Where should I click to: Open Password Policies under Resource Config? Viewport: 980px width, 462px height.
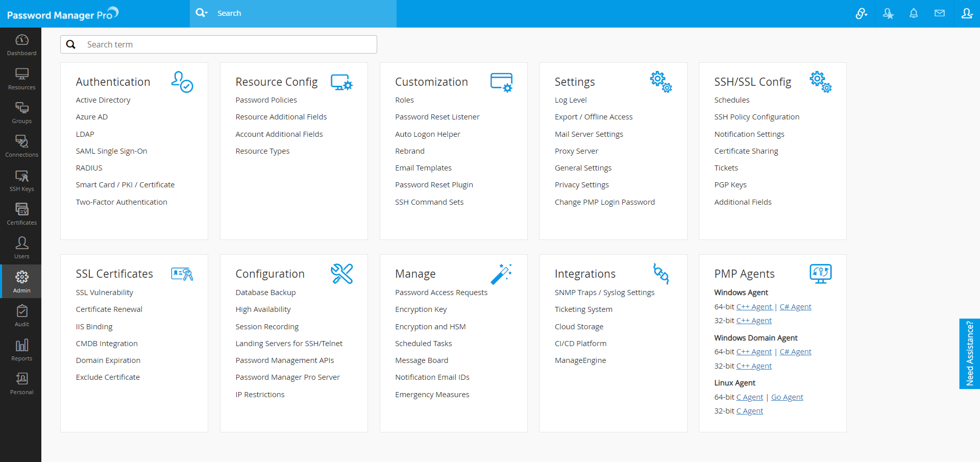click(266, 100)
